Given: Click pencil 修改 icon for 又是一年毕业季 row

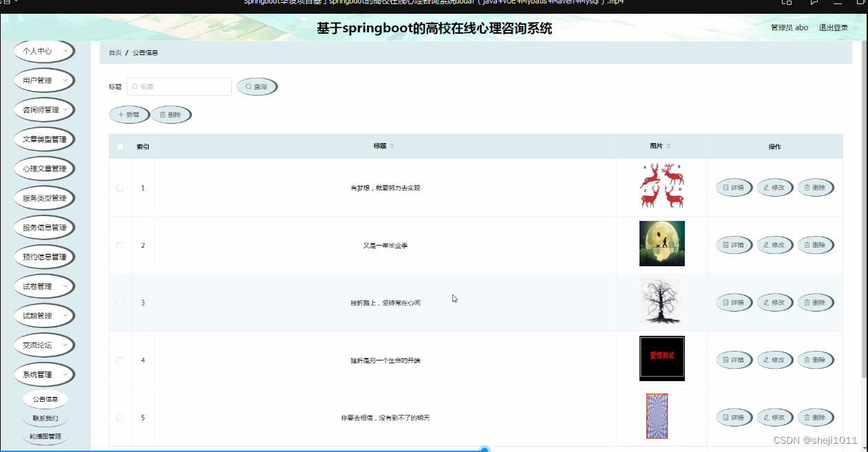Looking at the screenshot, I should (x=766, y=244).
